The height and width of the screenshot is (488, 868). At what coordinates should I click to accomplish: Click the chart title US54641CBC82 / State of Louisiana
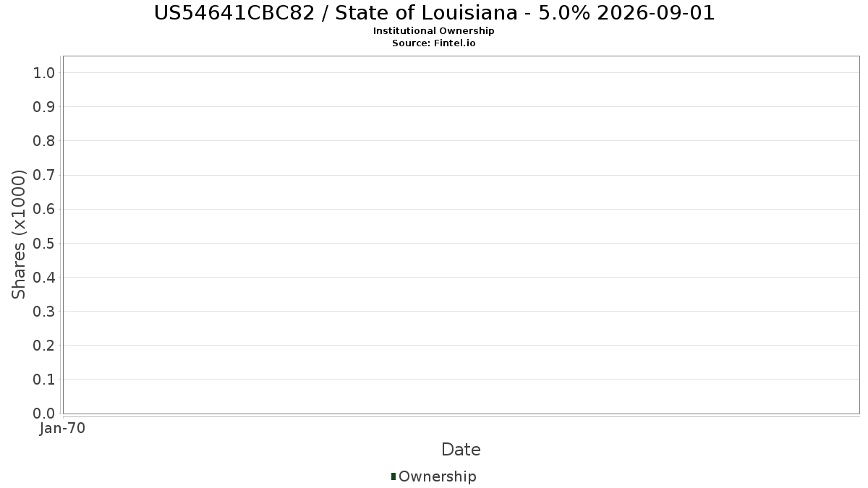pos(434,13)
